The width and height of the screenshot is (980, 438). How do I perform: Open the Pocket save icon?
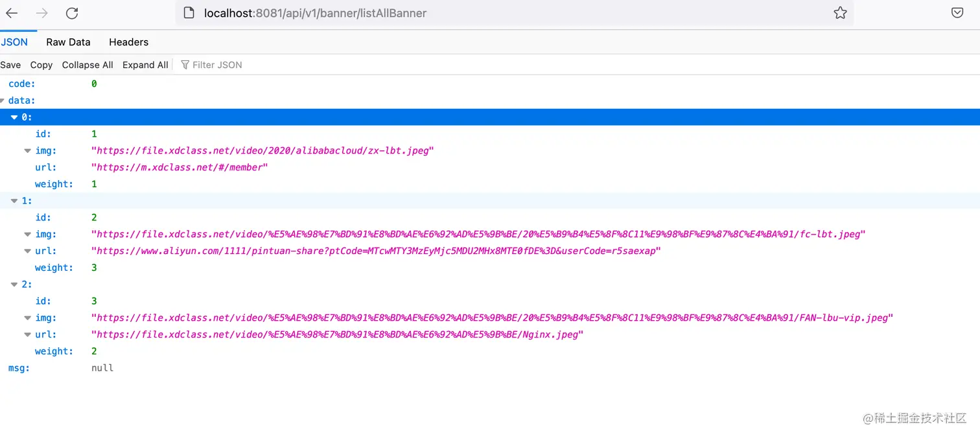coord(957,13)
